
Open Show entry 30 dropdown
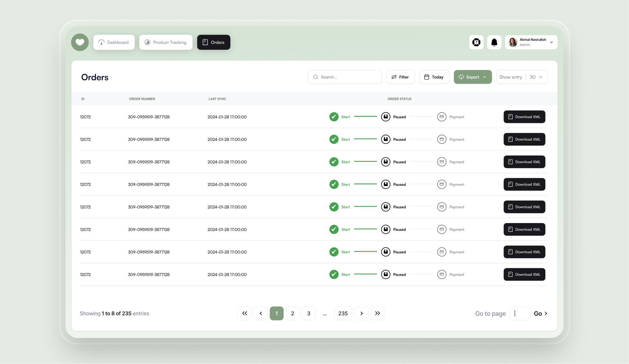pyautogui.click(x=536, y=77)
